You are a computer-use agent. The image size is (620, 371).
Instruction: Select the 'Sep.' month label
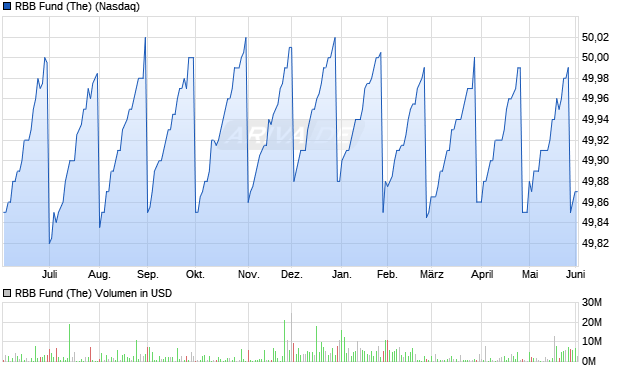click(x=147, y=274)
